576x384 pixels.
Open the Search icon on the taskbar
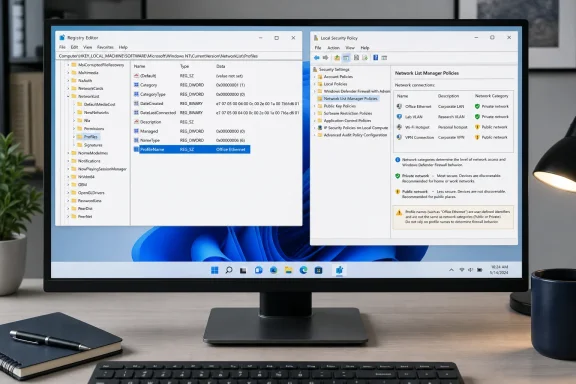pos(229,270)
